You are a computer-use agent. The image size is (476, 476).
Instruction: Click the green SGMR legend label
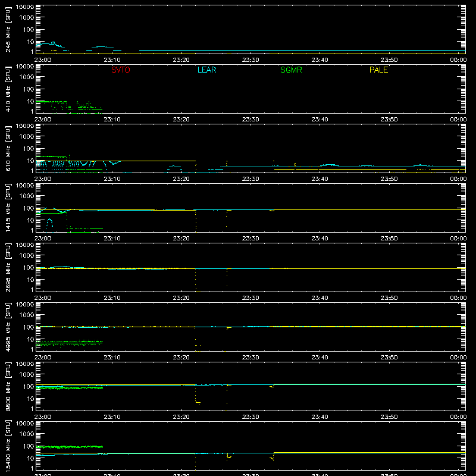(x=291, y=70)
